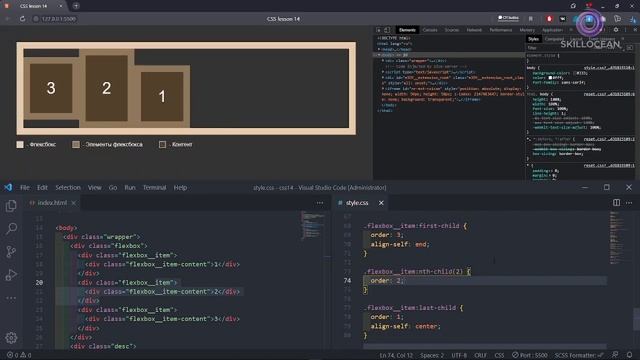Screen dimensions: 640x360
Task: Split the style.css editor to the right
Action: point(616,202)
